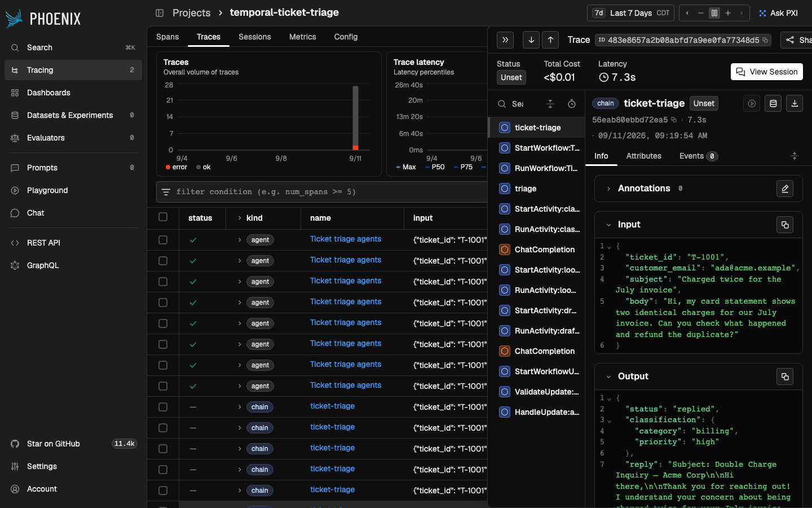The width and height of the screenshot is (812, 508).
Task: Go to previous trace with up arrow
Action: (550, 40)
